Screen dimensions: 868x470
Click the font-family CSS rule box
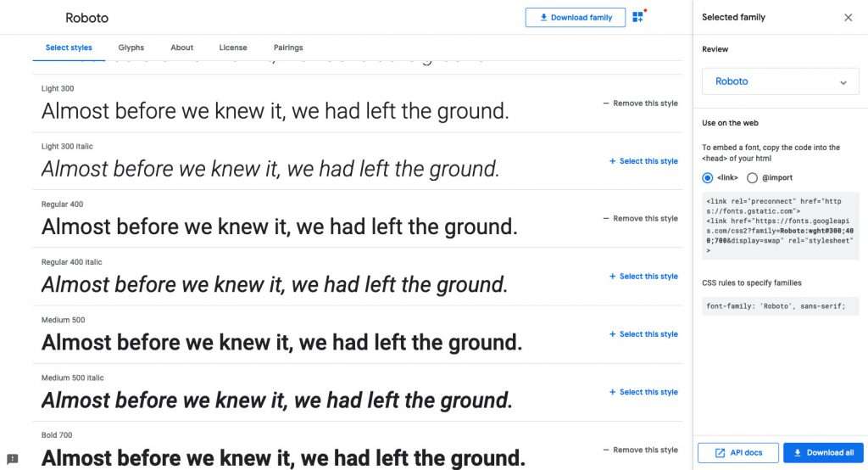[780, 305]
